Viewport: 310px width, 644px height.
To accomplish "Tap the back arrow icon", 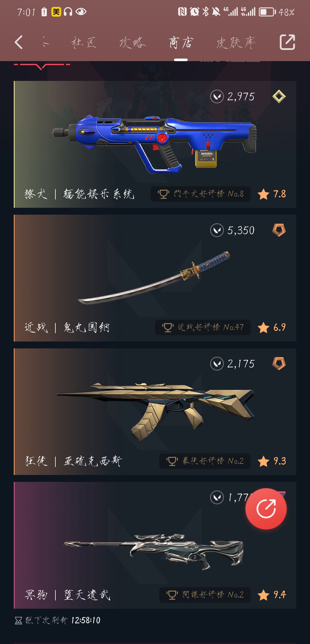I will (19, 42).
